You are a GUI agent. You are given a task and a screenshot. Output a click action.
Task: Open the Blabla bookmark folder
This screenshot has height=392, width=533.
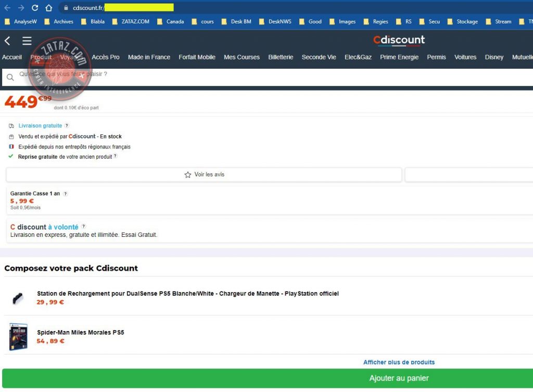tap(93, 21)
